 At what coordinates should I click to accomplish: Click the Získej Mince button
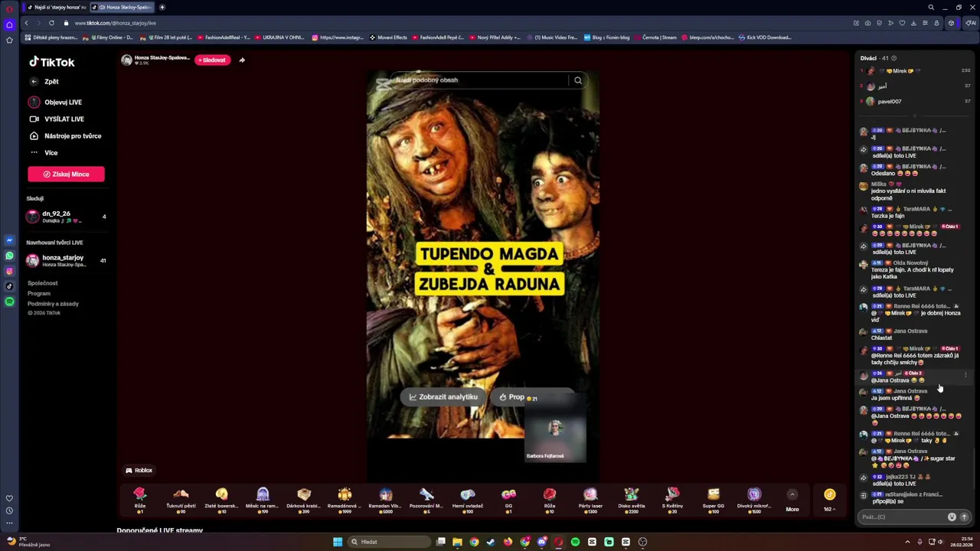click(x=66, y=174)
